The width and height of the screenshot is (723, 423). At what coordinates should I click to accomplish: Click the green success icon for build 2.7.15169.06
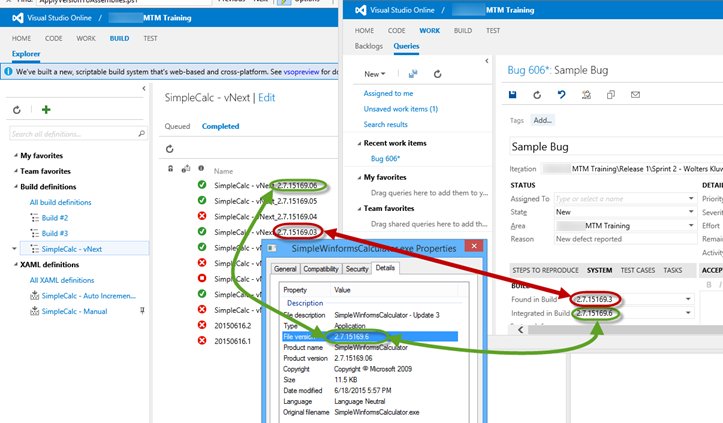(x=202, y=185)
